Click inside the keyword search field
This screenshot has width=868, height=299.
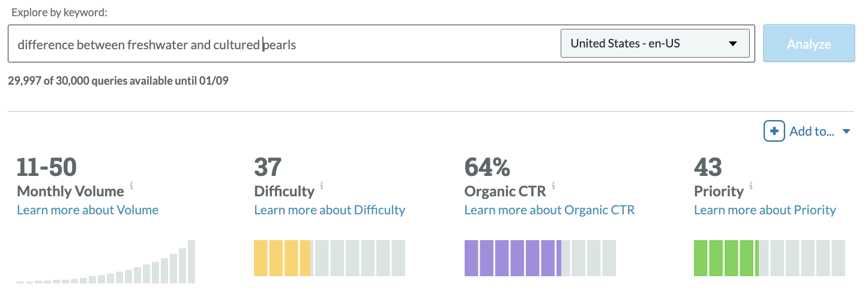pos(282,44)
